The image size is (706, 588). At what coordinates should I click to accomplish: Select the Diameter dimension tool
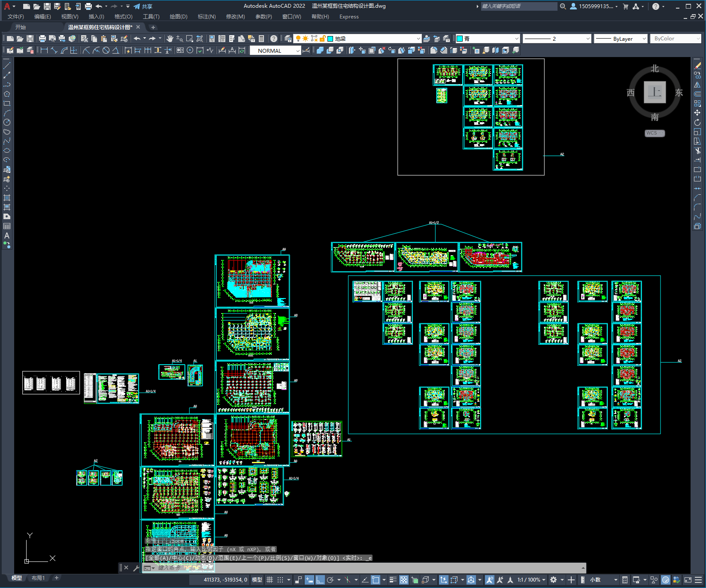click(x=106, y=50)
